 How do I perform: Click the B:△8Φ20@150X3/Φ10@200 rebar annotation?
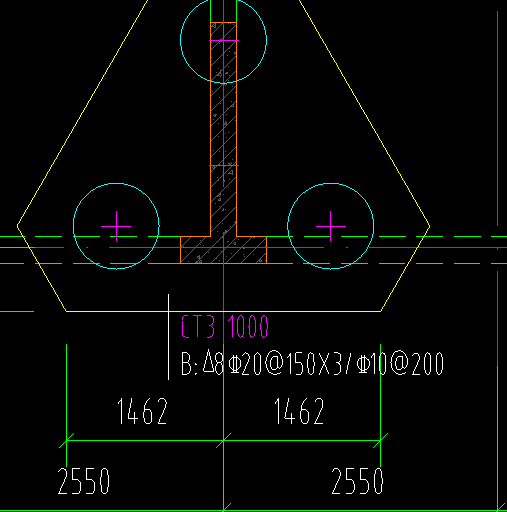[312, 363]
